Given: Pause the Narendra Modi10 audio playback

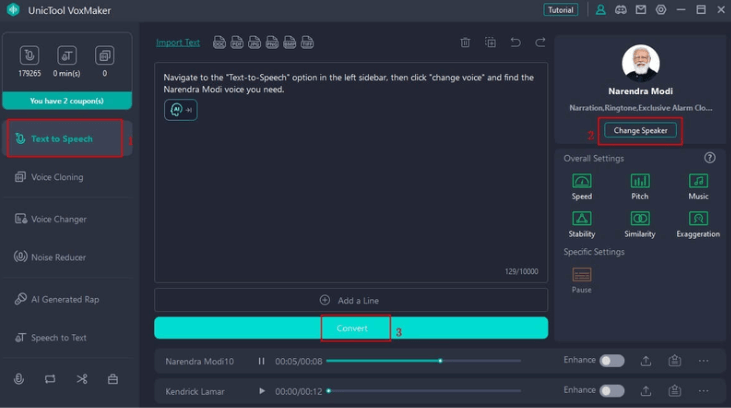Looking at the screenshot, I should [x=262, y=361].
